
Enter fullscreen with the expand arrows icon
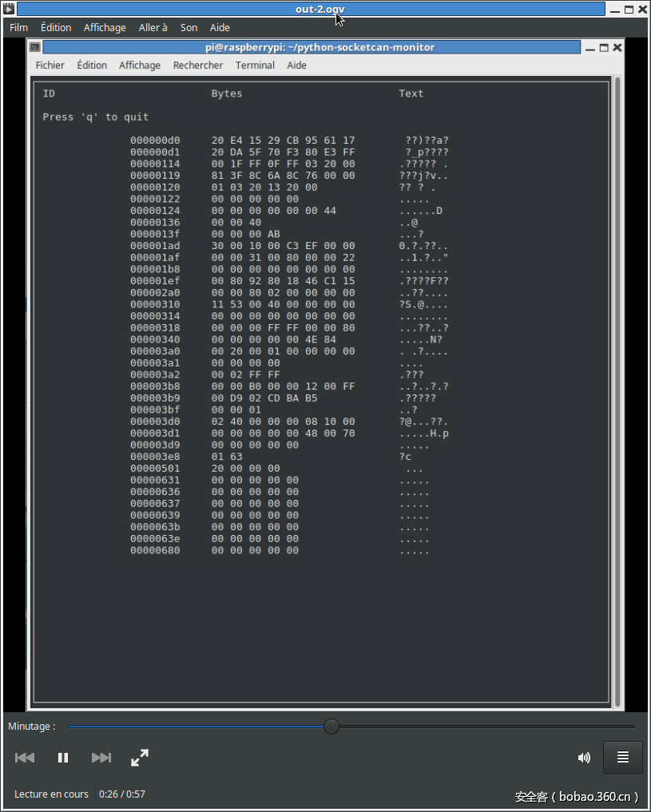[x=139, y=757]
